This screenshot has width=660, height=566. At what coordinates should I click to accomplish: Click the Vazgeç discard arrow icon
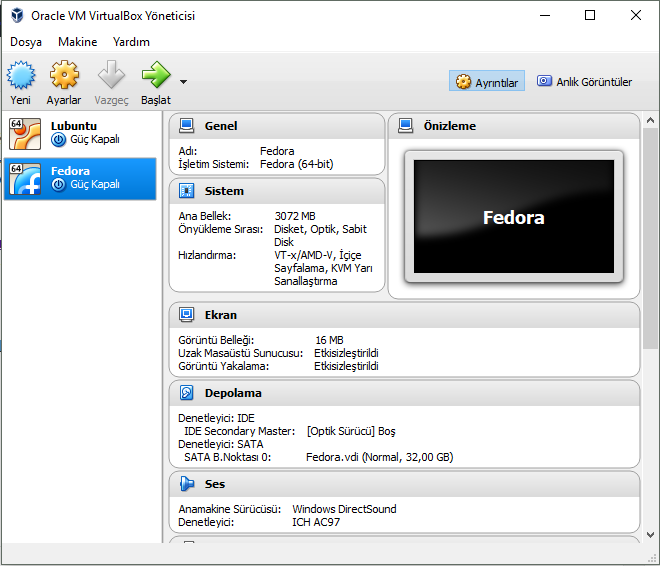click(111, 76)
